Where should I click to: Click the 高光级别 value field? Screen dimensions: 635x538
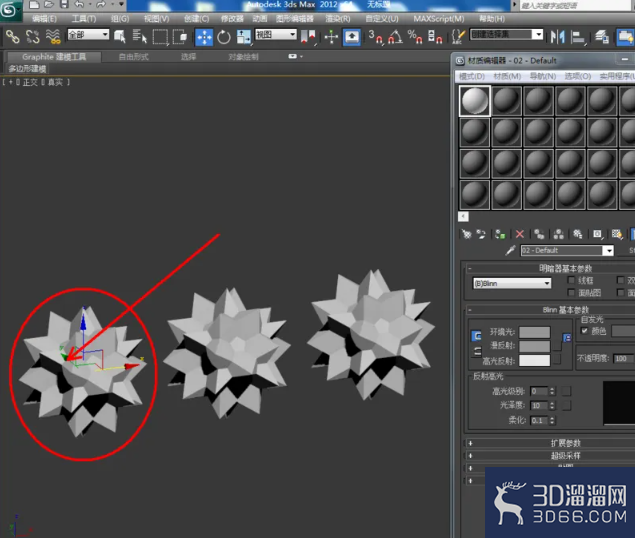(x=539, y=391)
